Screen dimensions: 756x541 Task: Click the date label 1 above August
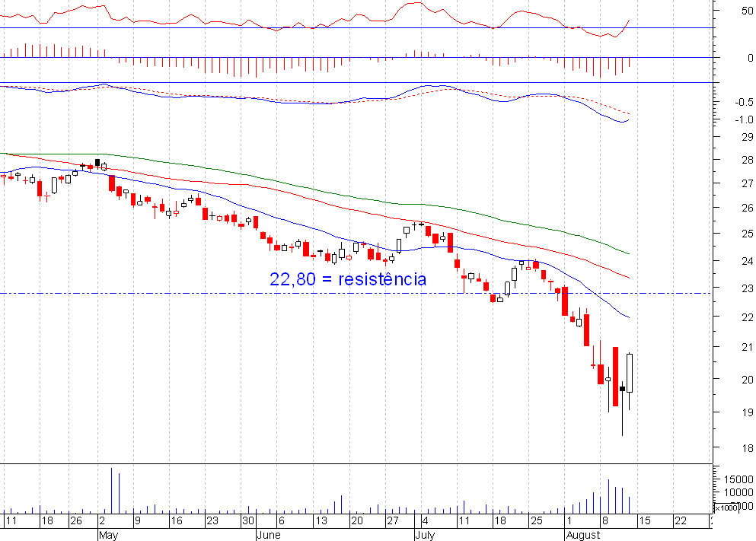(569, 520)
